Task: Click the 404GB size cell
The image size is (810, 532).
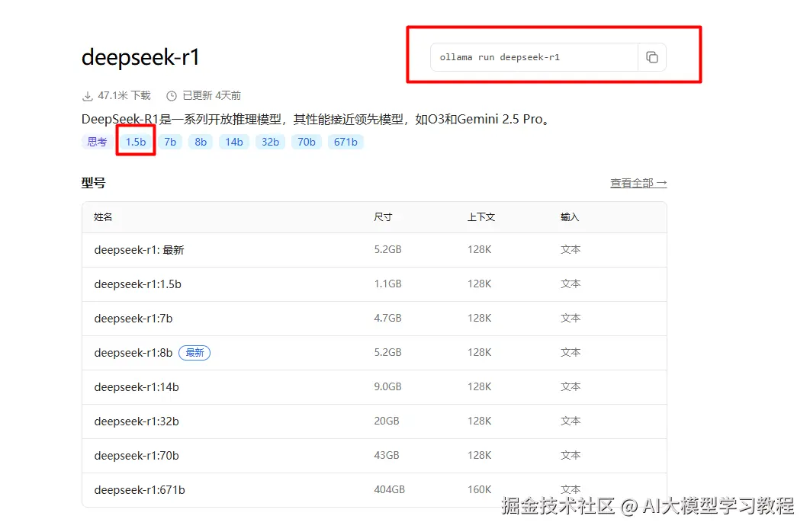Action: (x=390, y=489)
